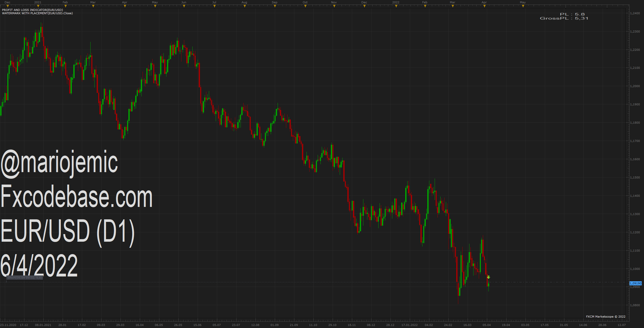Click the 29.10 date axis label

(x=332, y=325)
